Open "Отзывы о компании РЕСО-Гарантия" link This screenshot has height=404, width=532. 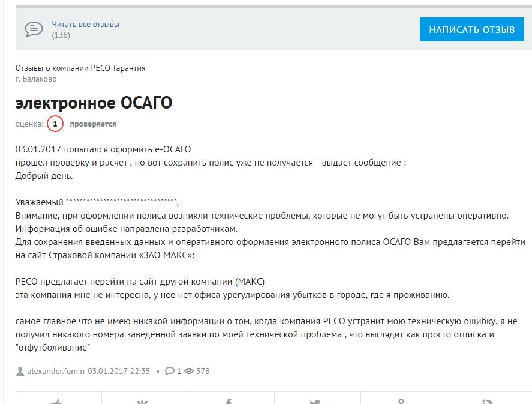click(80, 68)
